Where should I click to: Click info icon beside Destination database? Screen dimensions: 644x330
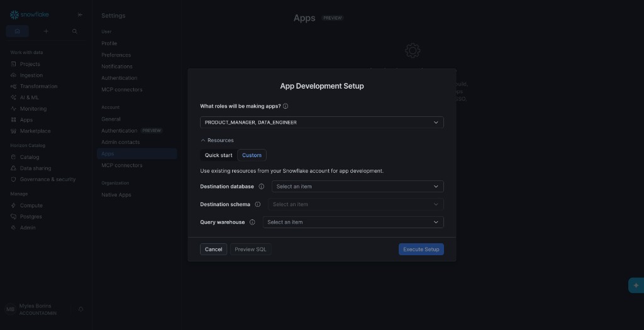[261, 186]
